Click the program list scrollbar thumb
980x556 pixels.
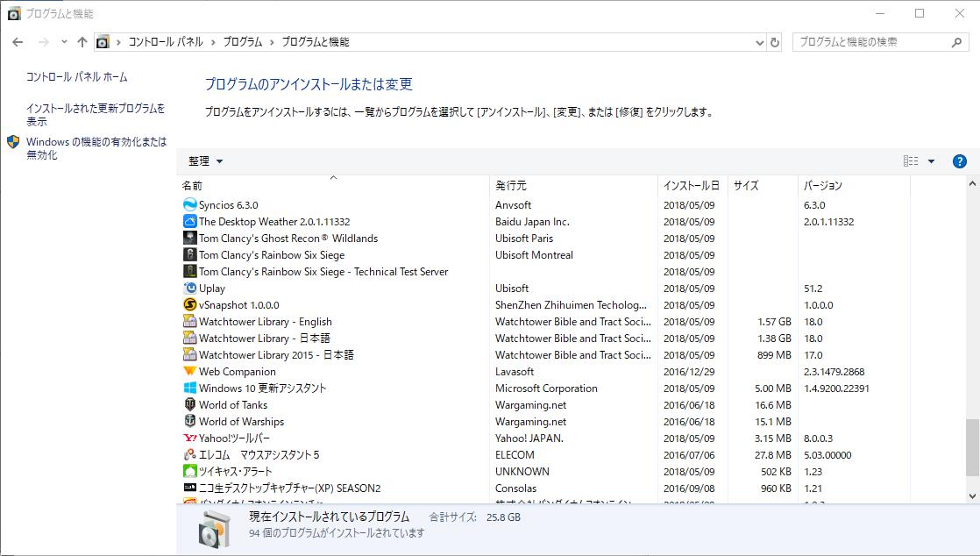972,448
